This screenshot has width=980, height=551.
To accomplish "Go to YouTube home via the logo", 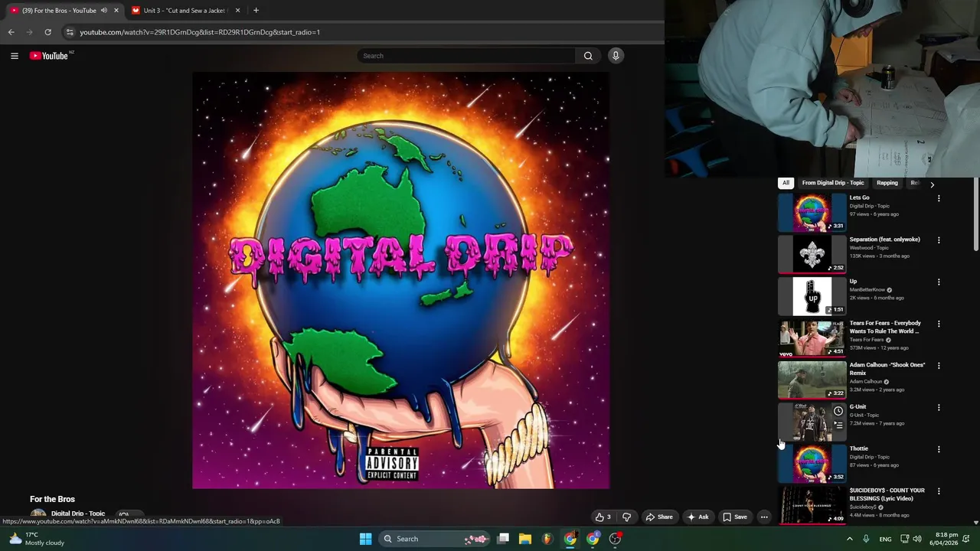I will pyautogui.click(x=50, y=56).
